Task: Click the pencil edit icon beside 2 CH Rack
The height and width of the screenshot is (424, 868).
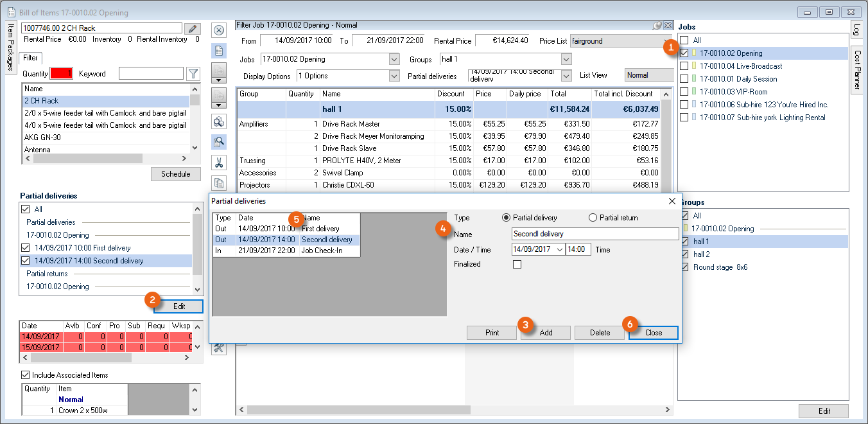Action: (x=192, y=29)
